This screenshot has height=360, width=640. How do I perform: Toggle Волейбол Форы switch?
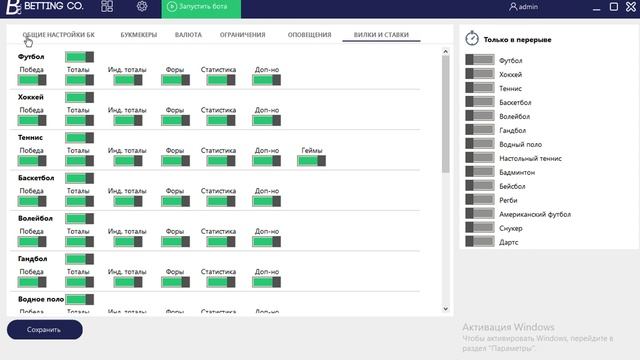(x=176, y=242)
